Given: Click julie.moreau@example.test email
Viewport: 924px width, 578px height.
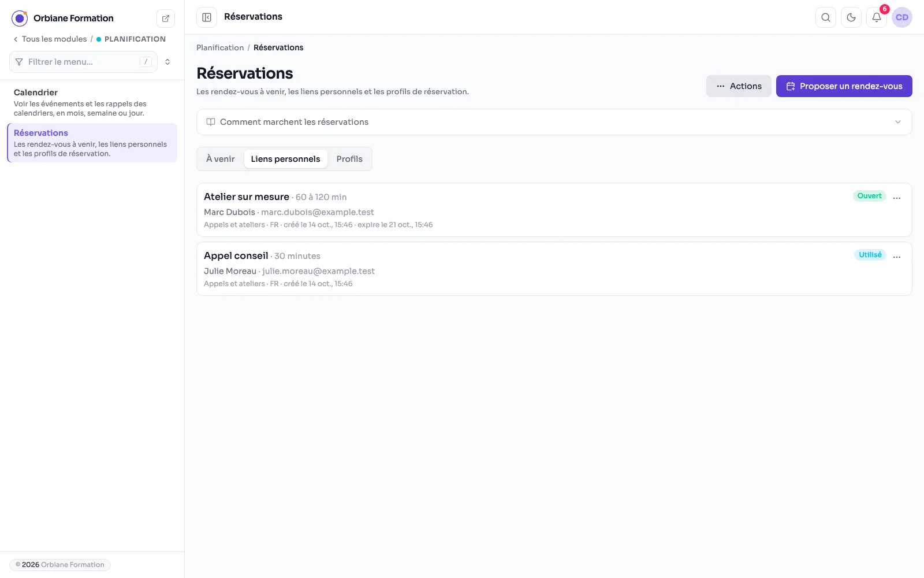Looking at the screenshot, I should [319, 271].
